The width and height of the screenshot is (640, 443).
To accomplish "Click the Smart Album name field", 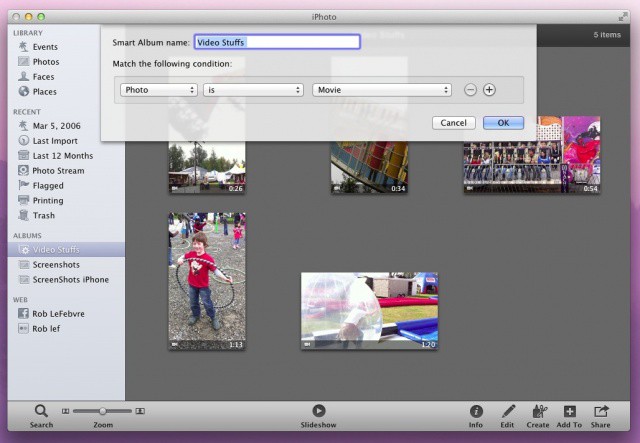I will (276, 42).
